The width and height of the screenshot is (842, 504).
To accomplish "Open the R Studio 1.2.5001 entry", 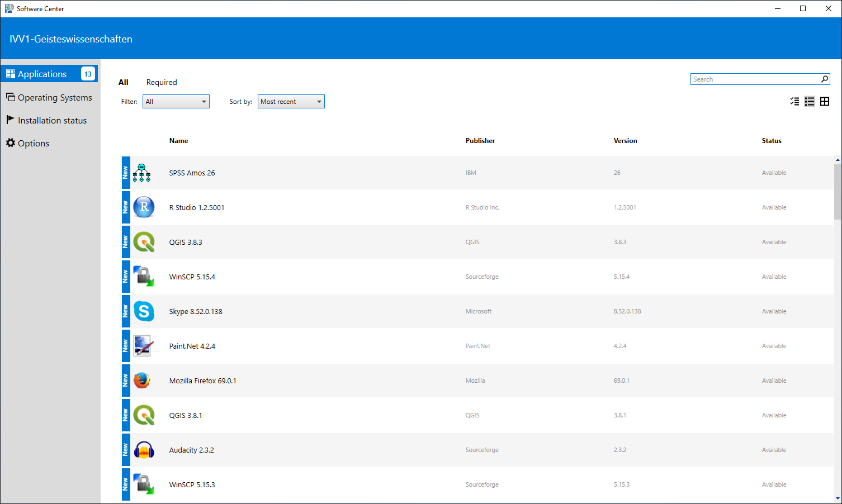I will click(477, 207).
